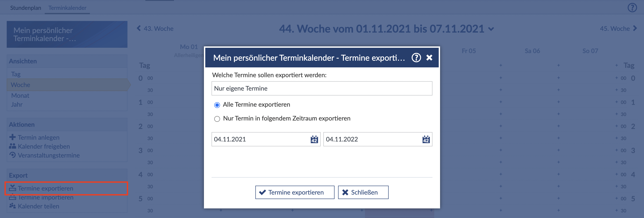Select 'Nur Termin in folgendem Zeitraum exportieren'

pos(217,119)
